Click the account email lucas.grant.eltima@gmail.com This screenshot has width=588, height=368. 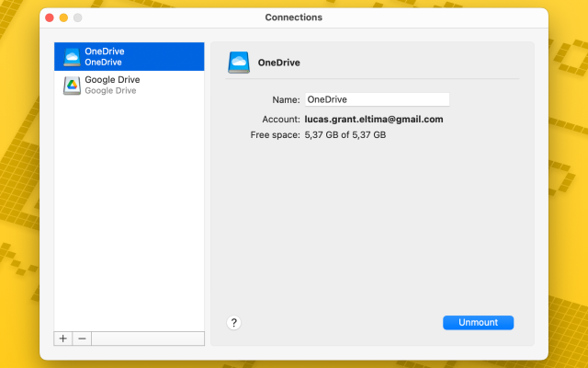(374, 120)
